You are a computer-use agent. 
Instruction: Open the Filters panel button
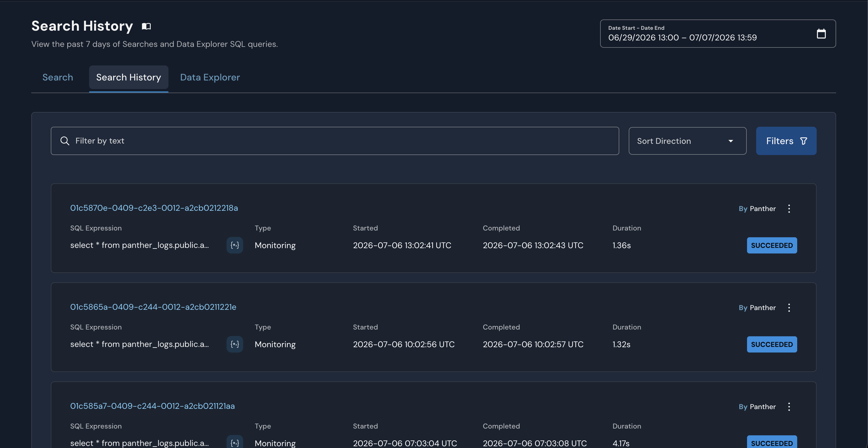click(786, 141)
